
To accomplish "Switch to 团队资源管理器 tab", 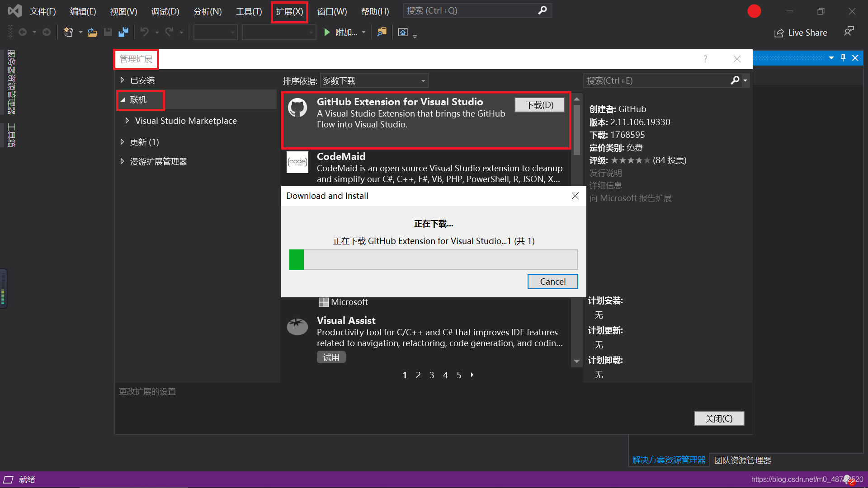I will pos(743,460).
